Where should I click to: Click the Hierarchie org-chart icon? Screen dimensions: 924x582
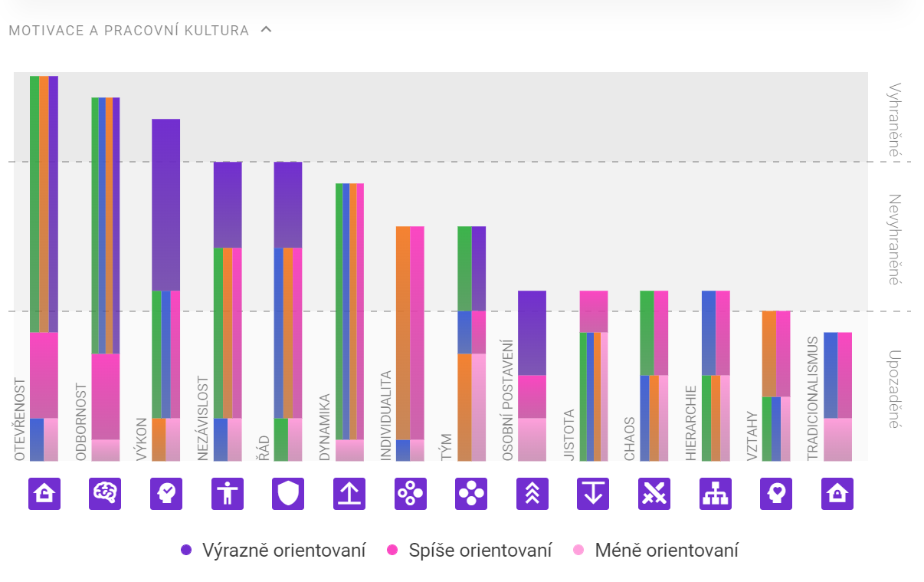click(x=716, y=494)
